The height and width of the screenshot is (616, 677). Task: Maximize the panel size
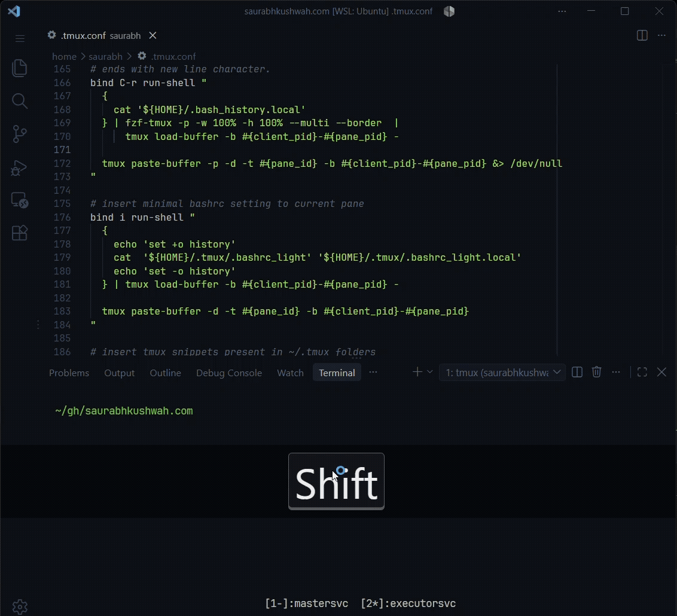[x=642, y=372]
